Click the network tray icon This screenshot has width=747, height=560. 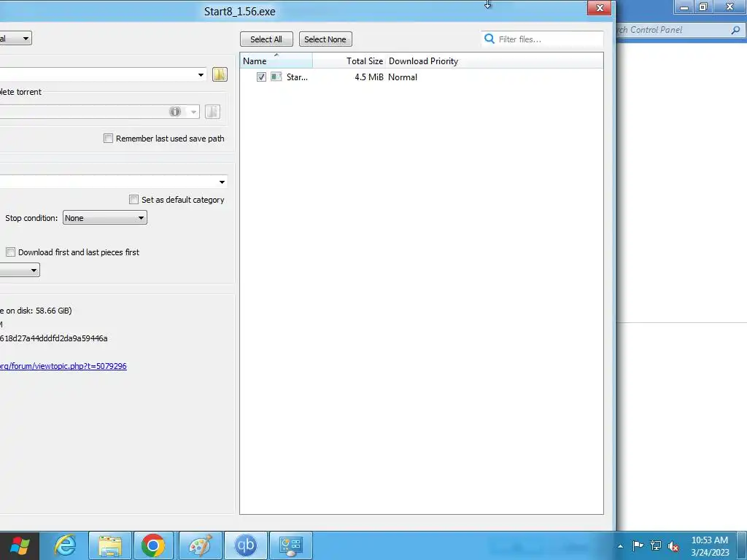(x=656, y=545)
